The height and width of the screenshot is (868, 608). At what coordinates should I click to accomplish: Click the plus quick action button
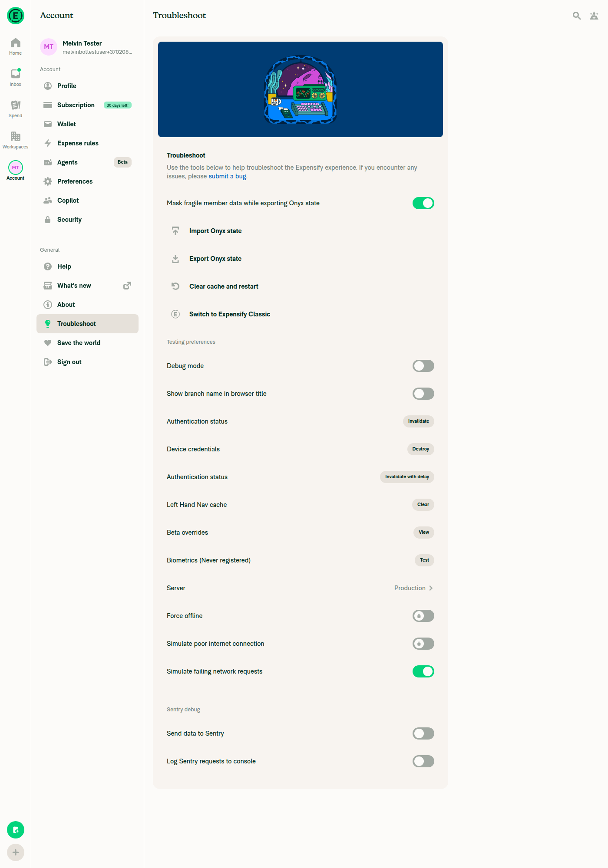(x=16, y=852)
